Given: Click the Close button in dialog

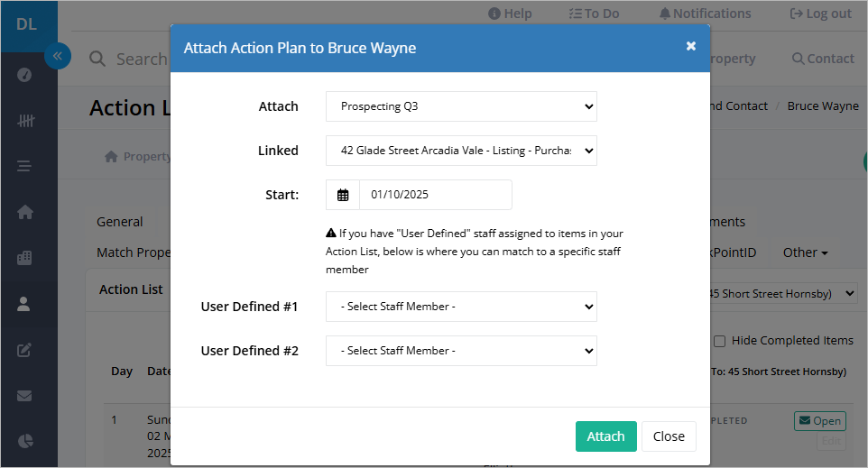Looking at the screenshot, I should coord(669,436).
